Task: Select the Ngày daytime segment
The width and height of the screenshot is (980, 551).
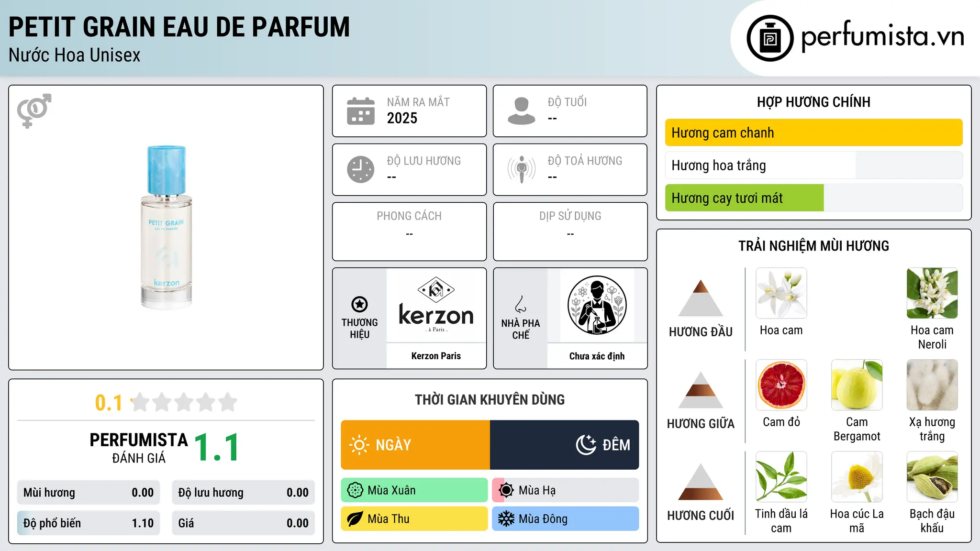Action: coord(415,445)
